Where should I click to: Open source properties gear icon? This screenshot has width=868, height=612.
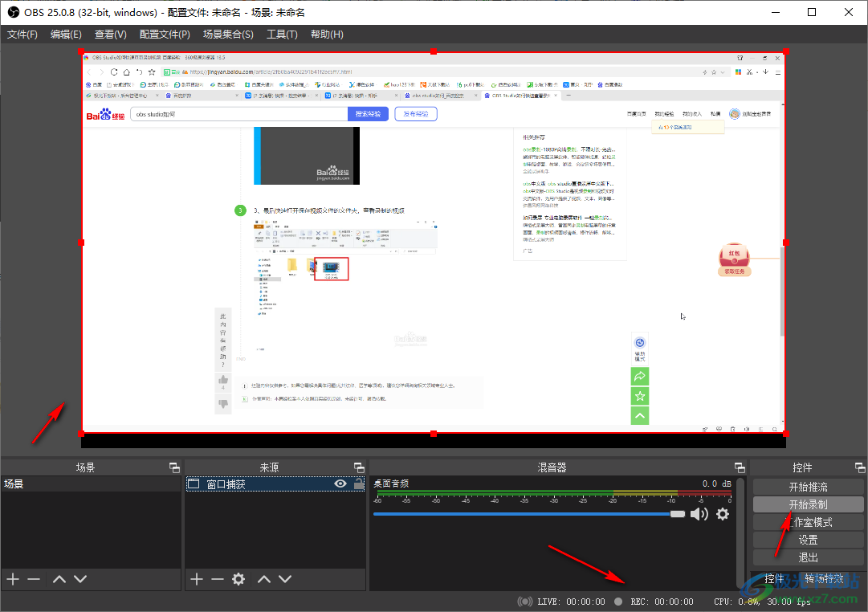238,579
